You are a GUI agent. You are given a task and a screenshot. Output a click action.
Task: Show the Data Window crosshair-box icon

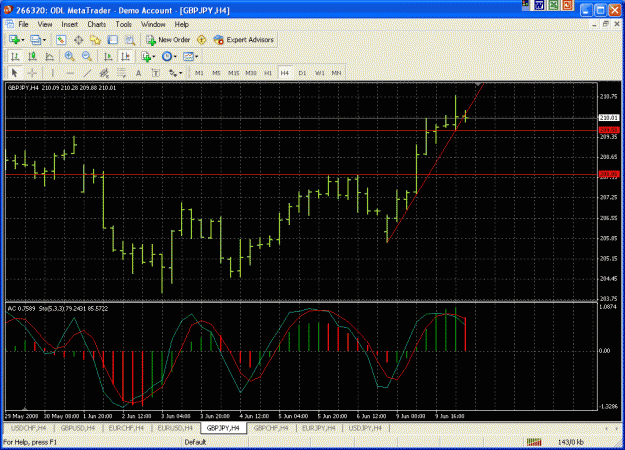79,40
